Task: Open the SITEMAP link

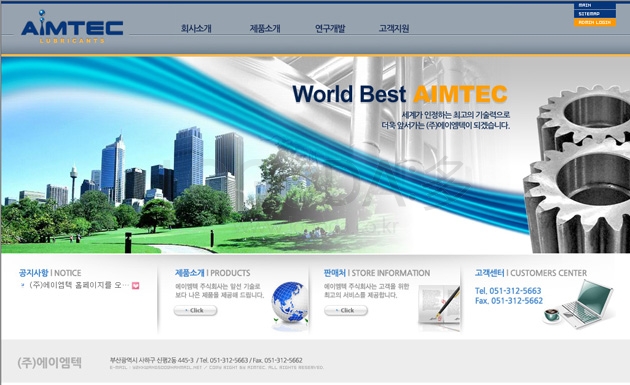Action: click(x=595, y=14)
